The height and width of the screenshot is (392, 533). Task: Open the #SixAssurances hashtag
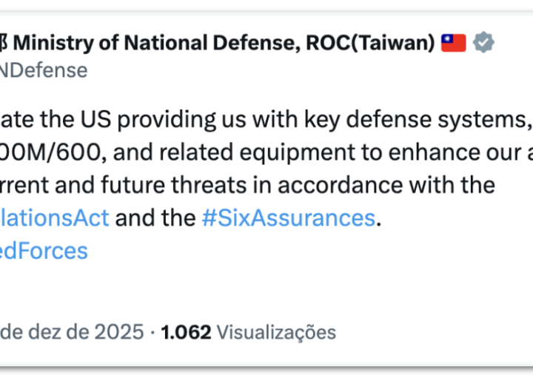click(x=287, y=218)
